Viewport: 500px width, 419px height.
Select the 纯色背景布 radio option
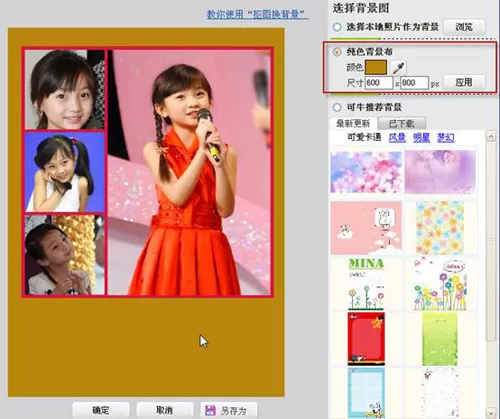click(x=337, y=52)
